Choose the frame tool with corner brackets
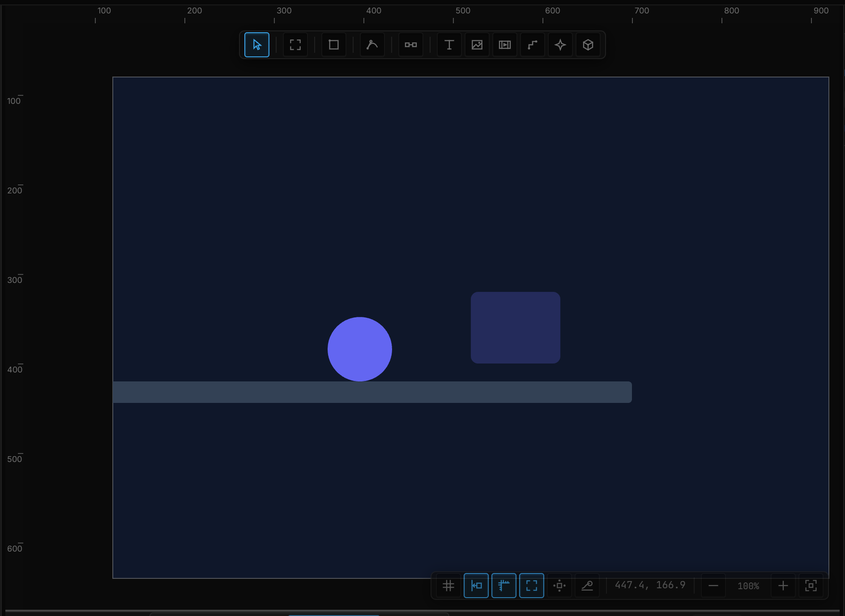This screenshot has height=616, width=845. [x=295, y=45]
